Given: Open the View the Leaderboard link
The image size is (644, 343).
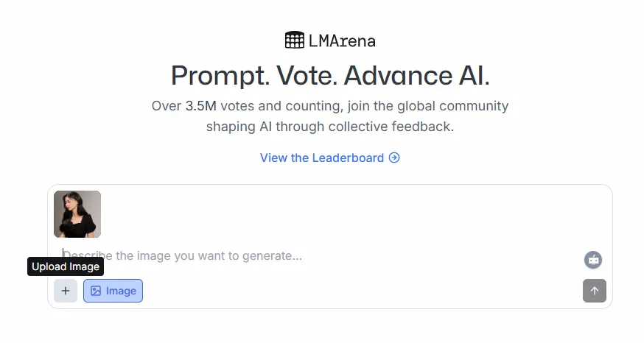Looking at the screenshot, I should click(x=322, y=158).
